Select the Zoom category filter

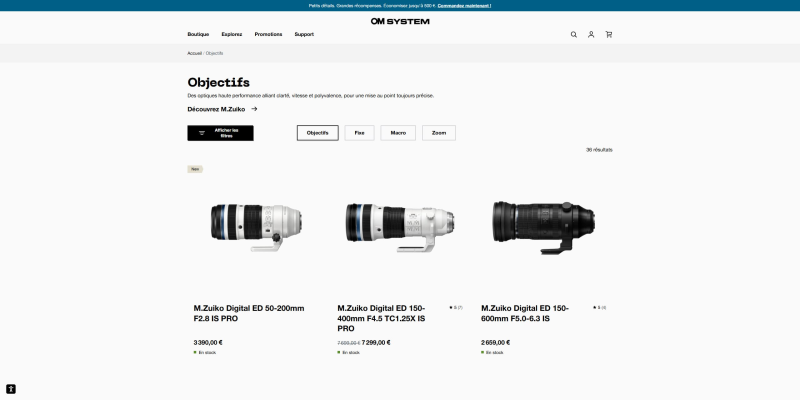439,133
